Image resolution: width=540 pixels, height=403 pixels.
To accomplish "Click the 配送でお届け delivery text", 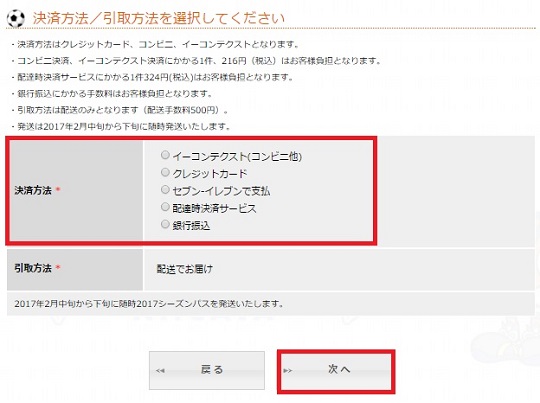I will 185,269.
